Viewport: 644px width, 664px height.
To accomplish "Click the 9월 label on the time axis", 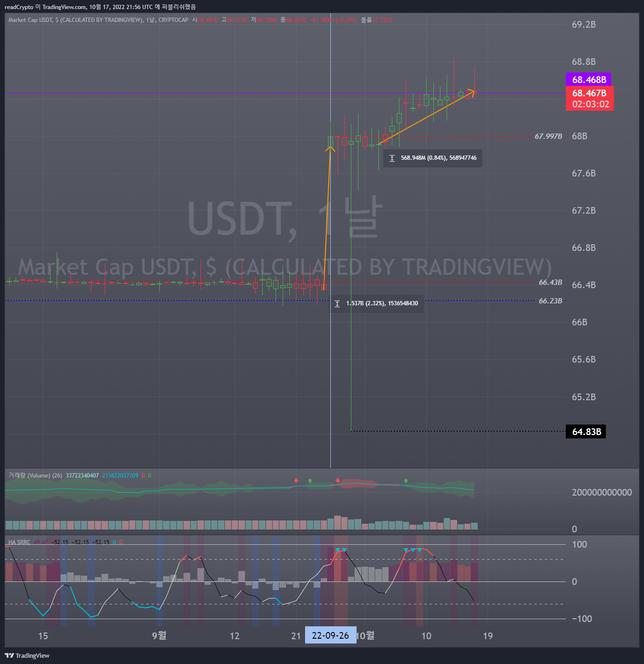I will tap(159, 635).
